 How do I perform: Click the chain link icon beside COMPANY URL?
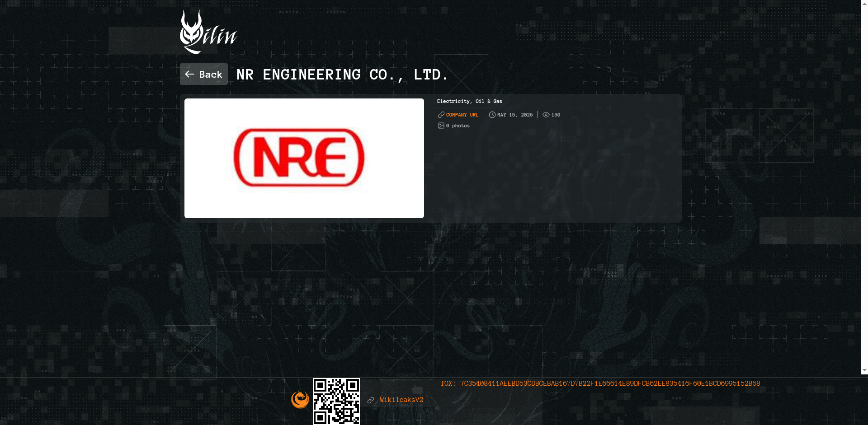point(441,115)
